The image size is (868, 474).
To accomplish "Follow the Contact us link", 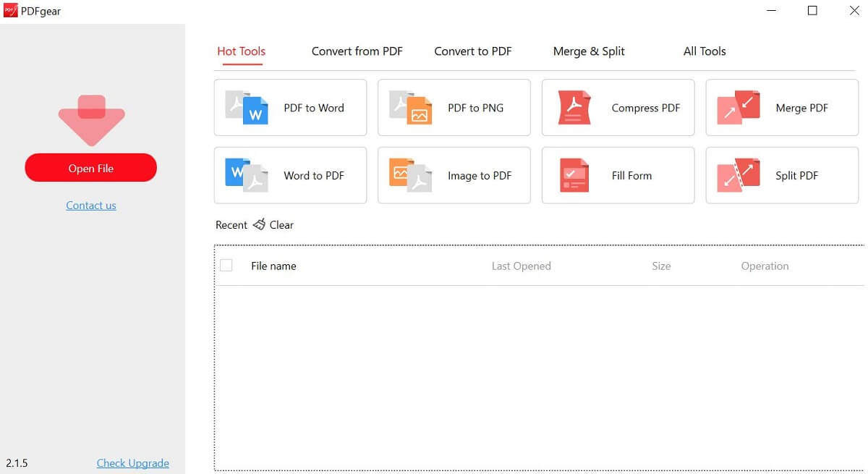I will pyautogui.click(x=91, y=206).
